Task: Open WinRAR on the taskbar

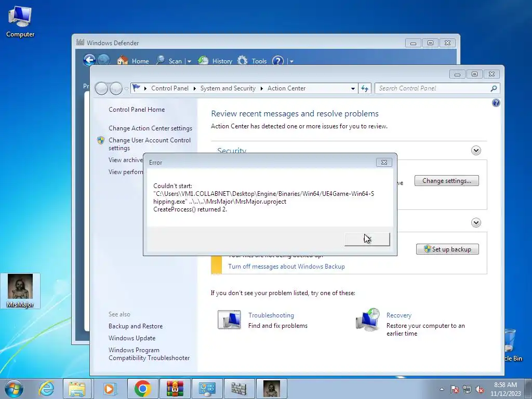Action: point(175,389)
